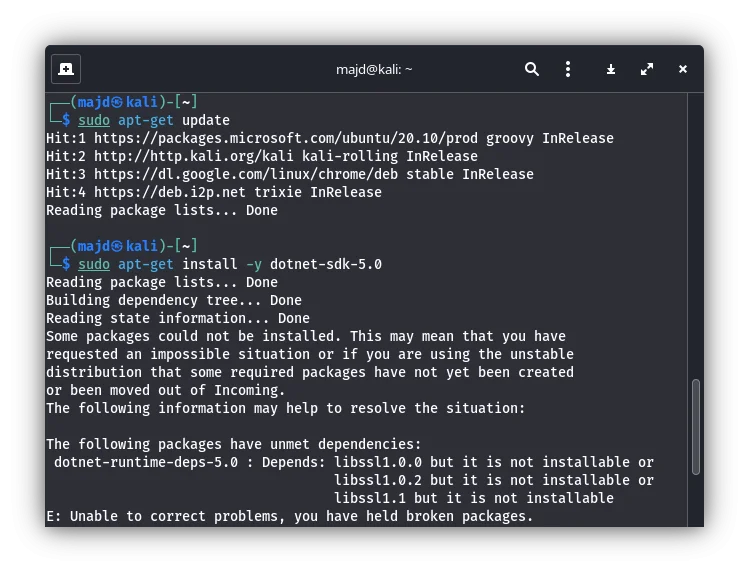749x572 pixels.
Task: Click the vertical scrollbar thumb
Action: (x=696, y=427)
